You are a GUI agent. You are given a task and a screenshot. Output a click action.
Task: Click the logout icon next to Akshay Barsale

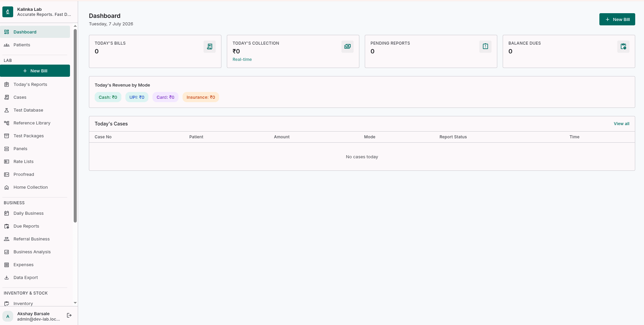pos(69,315)
